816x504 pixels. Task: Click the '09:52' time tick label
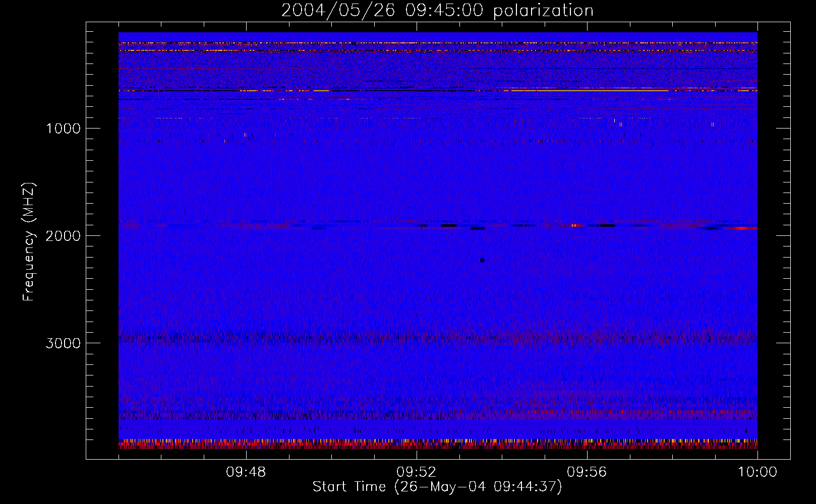click(417, 472)
